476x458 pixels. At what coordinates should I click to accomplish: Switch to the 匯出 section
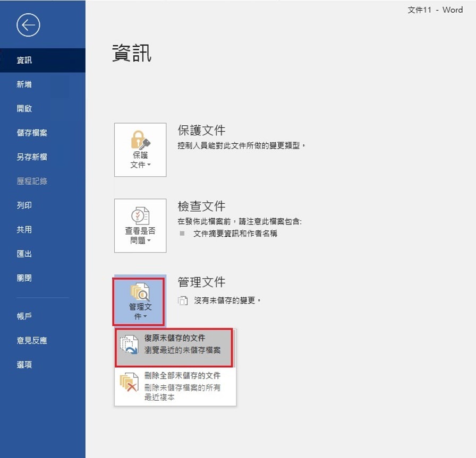click(24, 254)
